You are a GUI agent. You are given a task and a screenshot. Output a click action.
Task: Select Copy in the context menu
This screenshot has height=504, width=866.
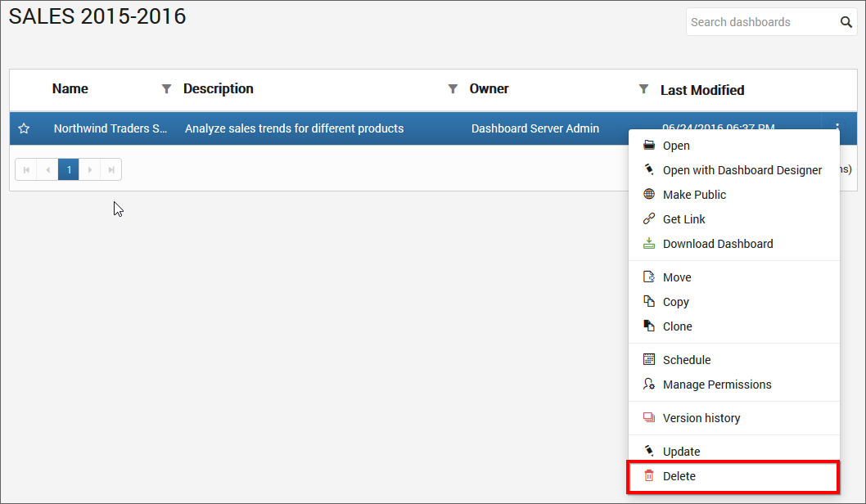[734, 302]
